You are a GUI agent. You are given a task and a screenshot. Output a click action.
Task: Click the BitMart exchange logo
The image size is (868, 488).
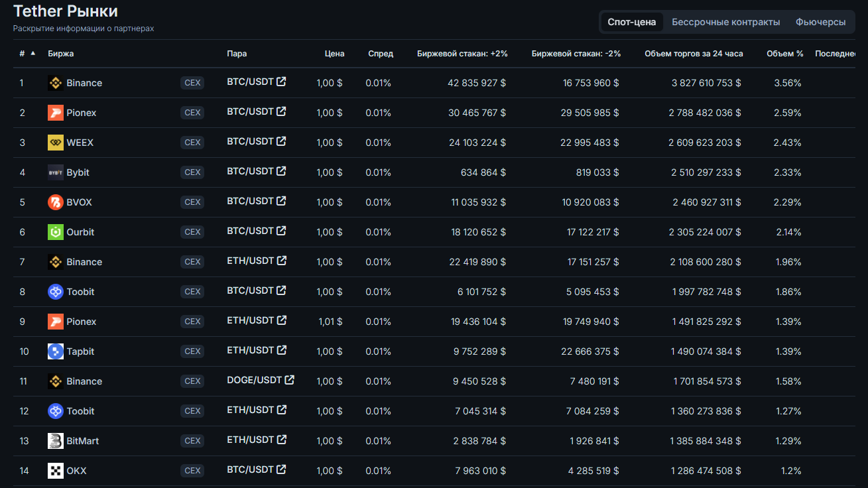click(56, 441)
